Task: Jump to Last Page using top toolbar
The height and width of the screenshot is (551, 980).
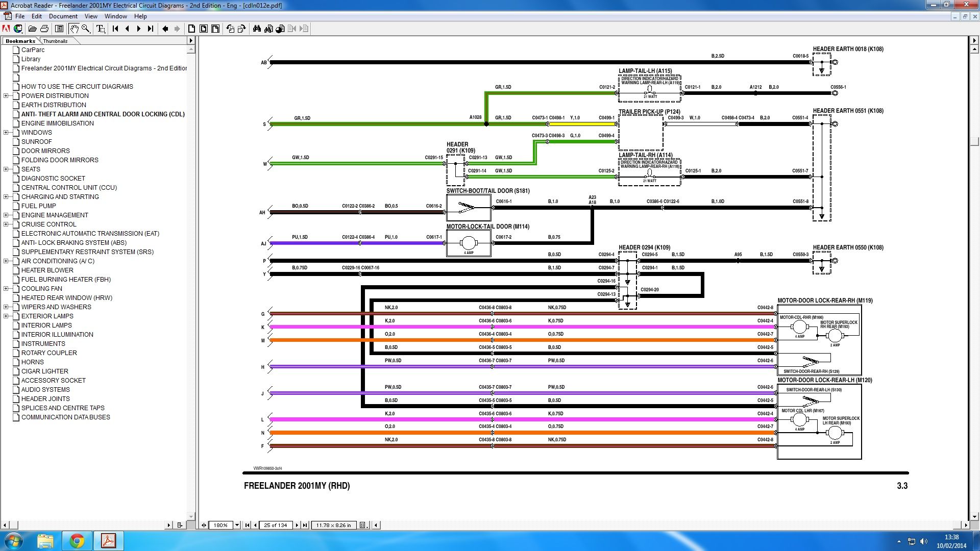Action: pyautogui.click(x=151, y=29)
